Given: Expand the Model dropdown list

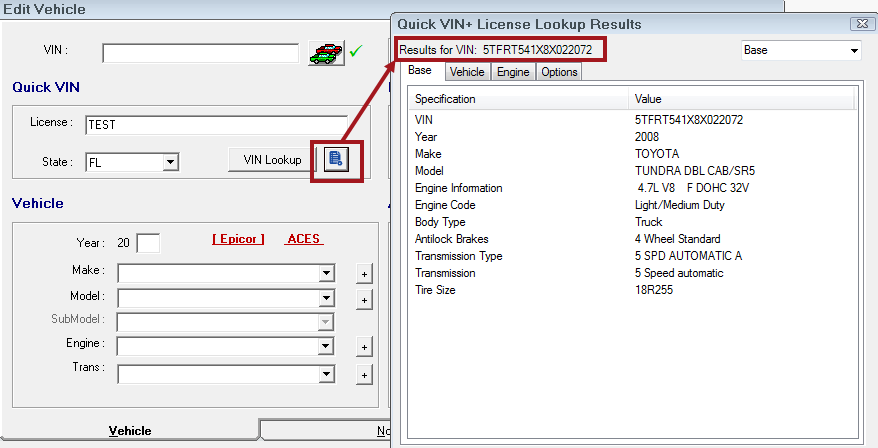Looking at the screenshot, I should tap(326, 299).
